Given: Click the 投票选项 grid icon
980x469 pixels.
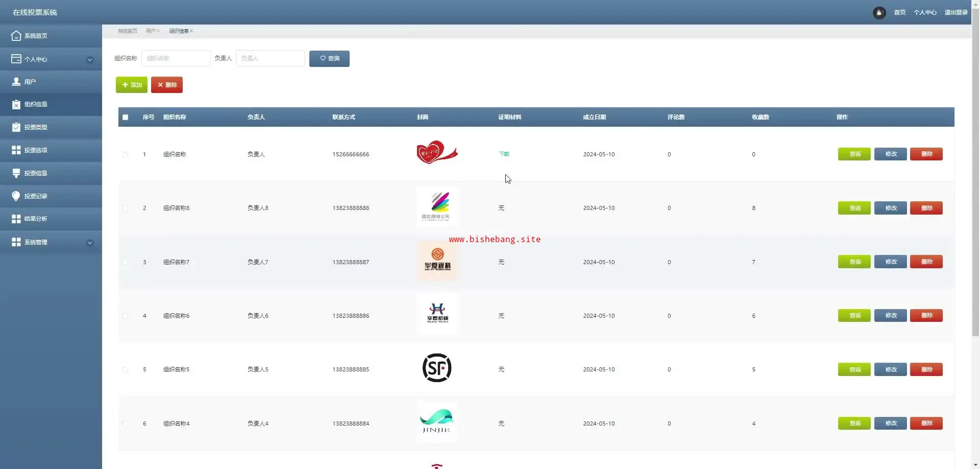Looking at the screenshot, I should click(16, 150).
